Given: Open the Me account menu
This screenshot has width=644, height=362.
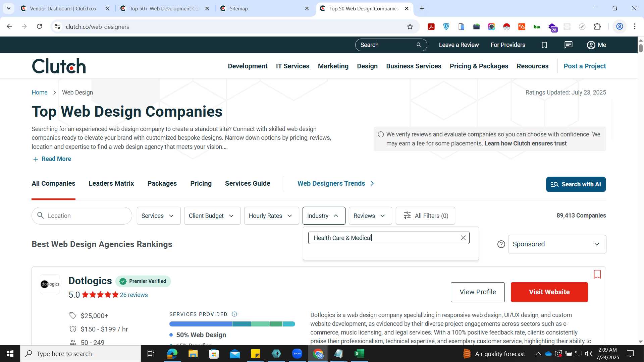Looking at the screenshot, I should coord(596,45).
